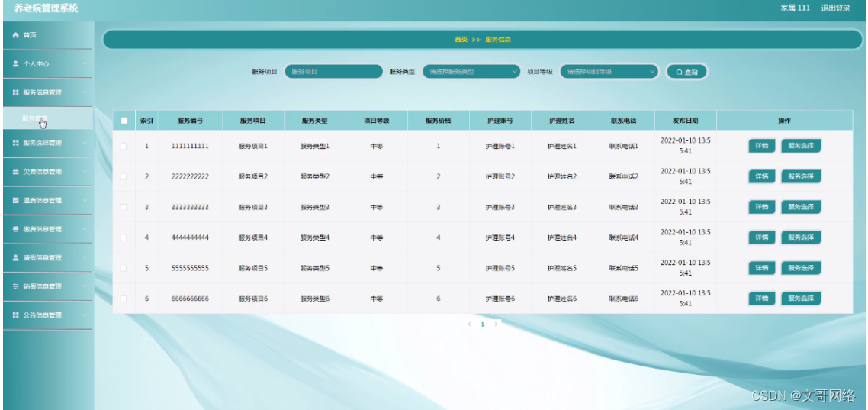The image size is (868, 410).
Task: Click the cell 护理姓名2
Action: [562, 176]
